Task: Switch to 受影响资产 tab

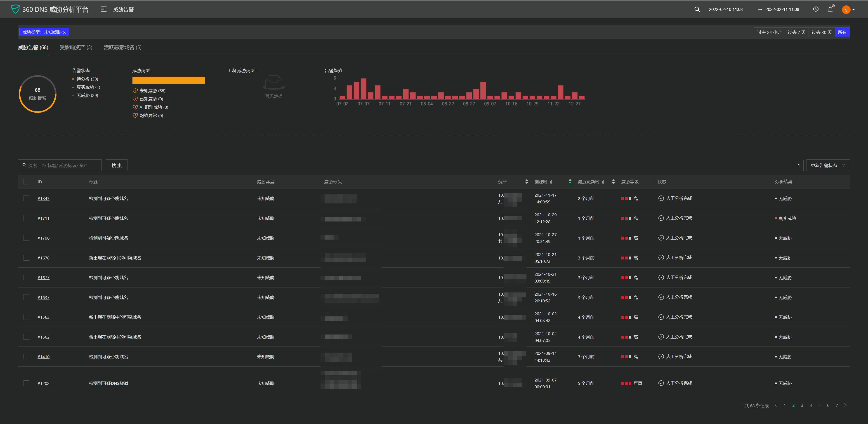Action: click(76, 47)
